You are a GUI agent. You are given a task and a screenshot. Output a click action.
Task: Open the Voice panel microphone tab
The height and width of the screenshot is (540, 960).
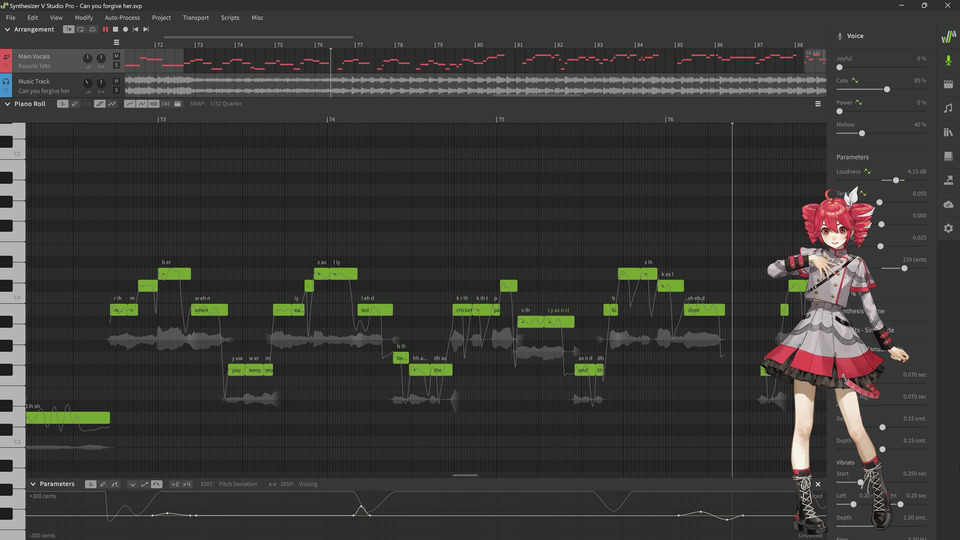(x=948, y=60)
